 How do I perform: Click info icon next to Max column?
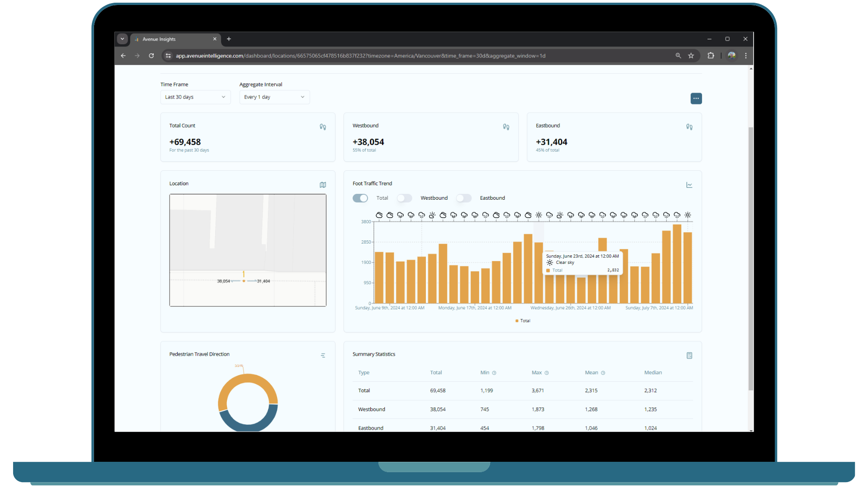[x=547, y=373]
